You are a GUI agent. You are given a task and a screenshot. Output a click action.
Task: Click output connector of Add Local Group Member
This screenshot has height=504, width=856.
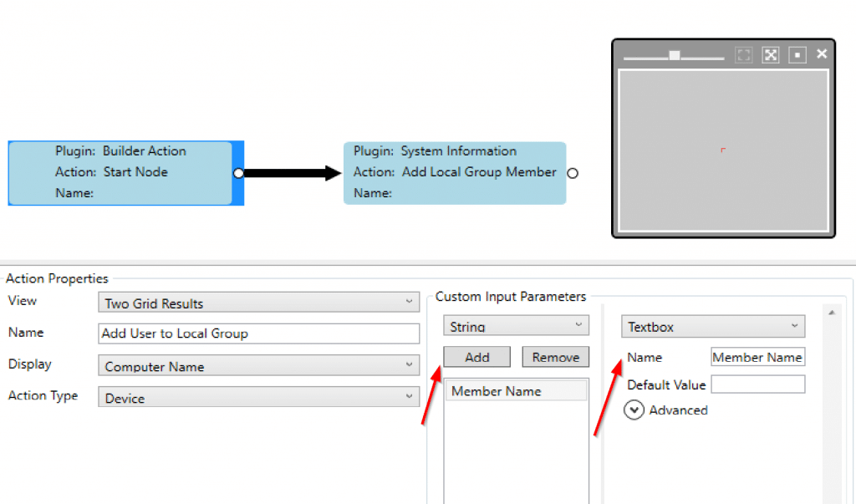coord(573,173)
